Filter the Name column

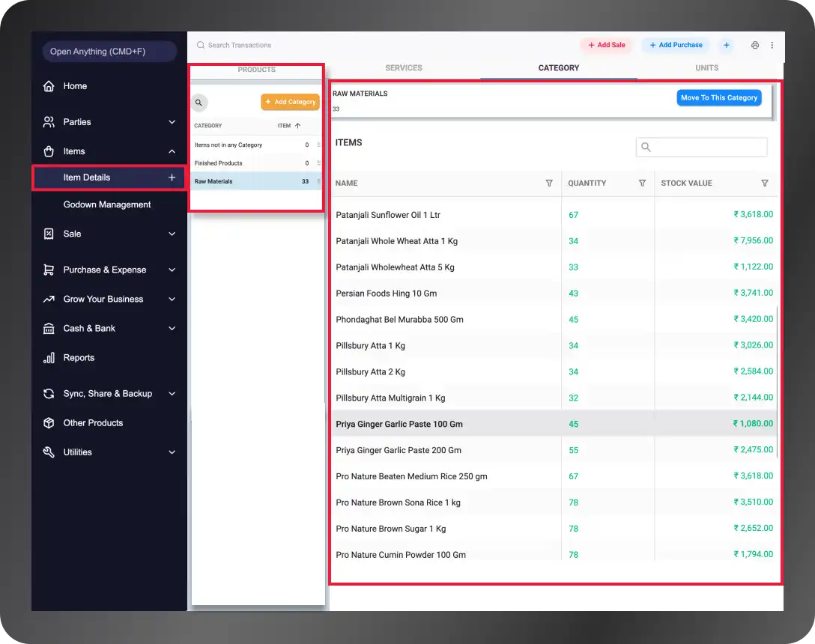[549, 183]
